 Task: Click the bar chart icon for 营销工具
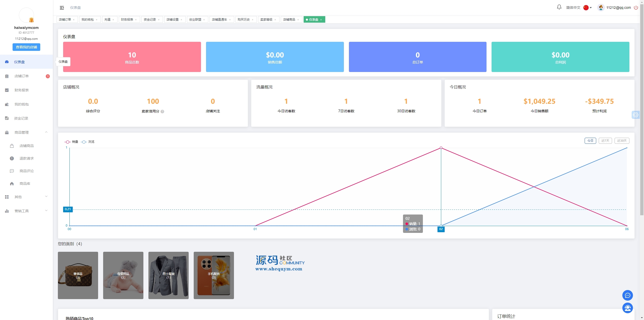(x=7, y=211)
